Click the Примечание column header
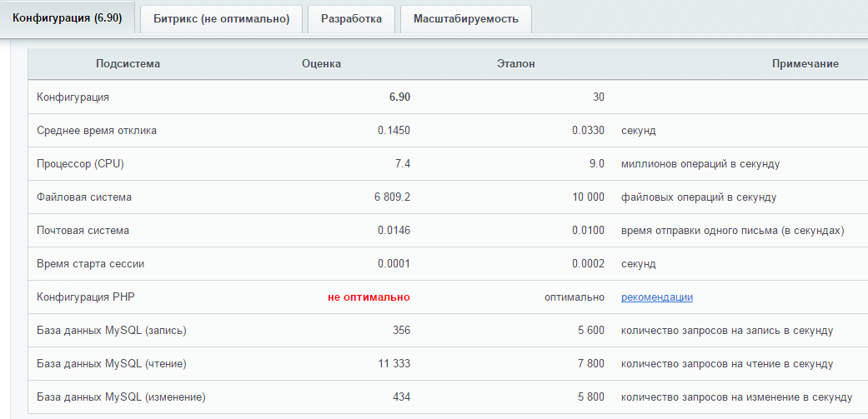Viewport: 868px width, 419px height. 805,64
